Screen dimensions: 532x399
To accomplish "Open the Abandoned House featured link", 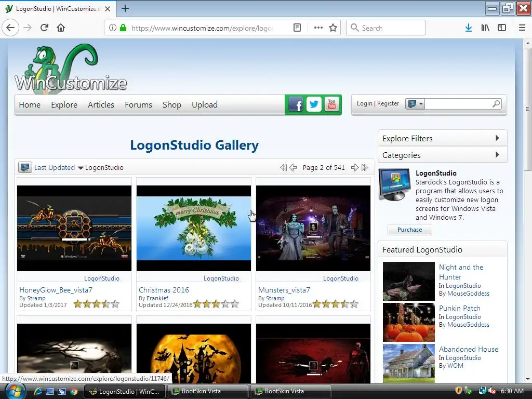I will click(x=469, y=350).
